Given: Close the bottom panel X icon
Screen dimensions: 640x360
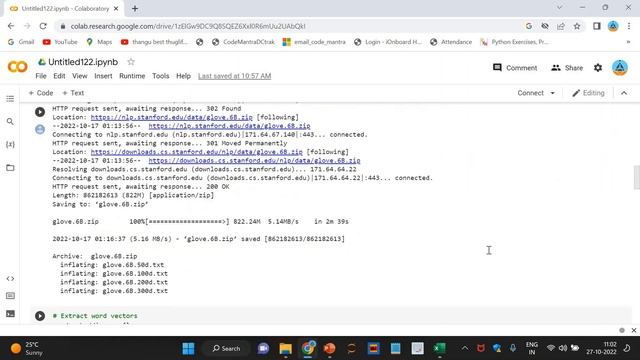Looking at the screenshot, I should point(634,330).
